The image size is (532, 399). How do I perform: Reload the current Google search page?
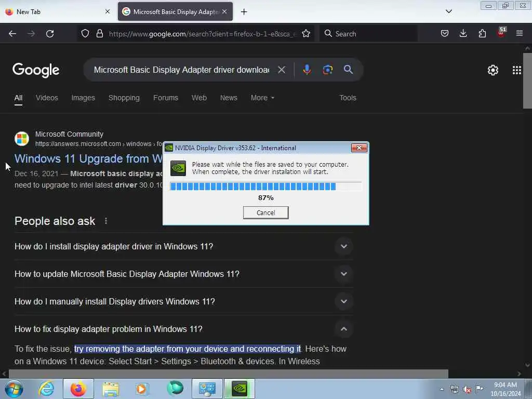click(x=50, y=34)
